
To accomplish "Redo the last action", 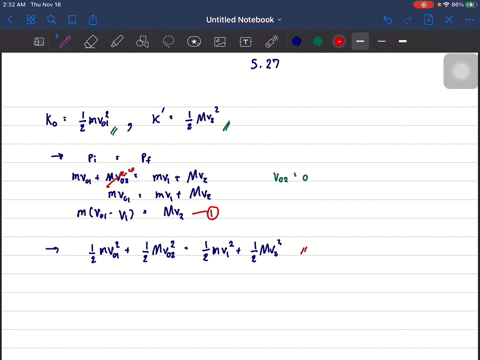I will coord(408,20).
